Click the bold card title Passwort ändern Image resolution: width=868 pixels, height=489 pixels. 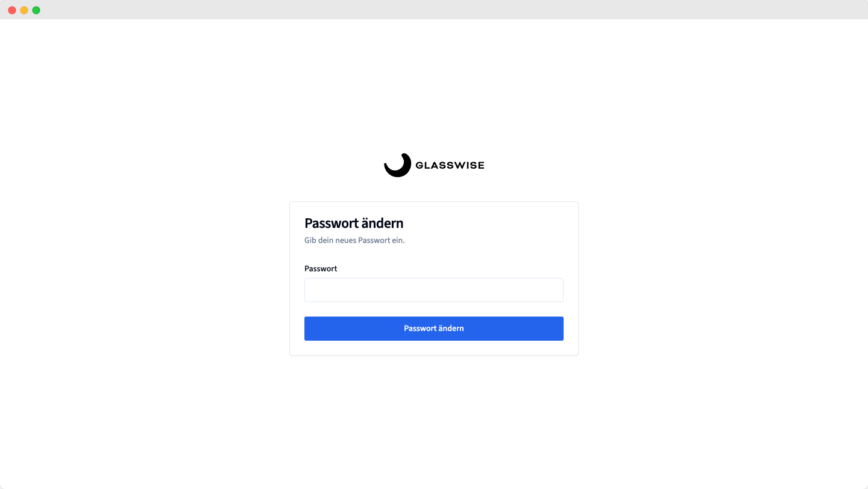(x=354, y=223)
